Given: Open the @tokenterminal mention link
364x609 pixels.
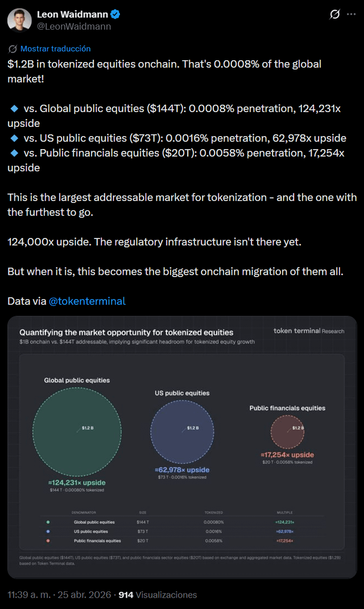Looking at the screenshot, I should click(87, 301).
